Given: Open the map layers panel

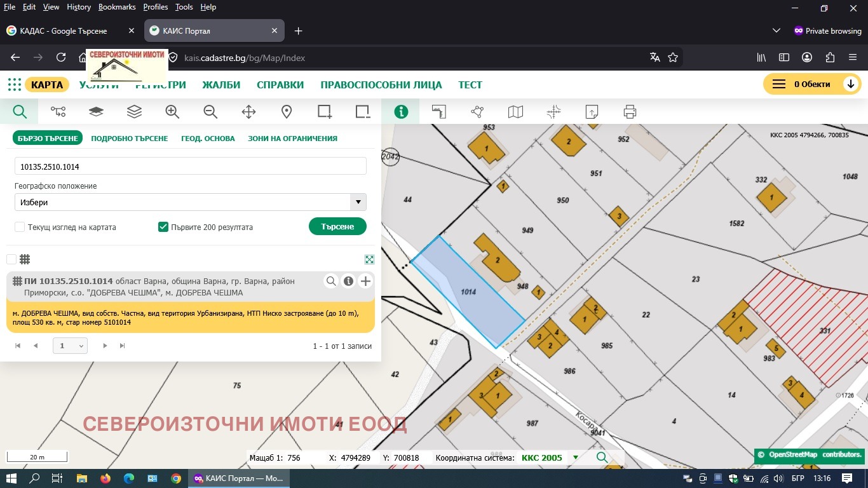Looking at the screenshot, I should tap(134, 111).
